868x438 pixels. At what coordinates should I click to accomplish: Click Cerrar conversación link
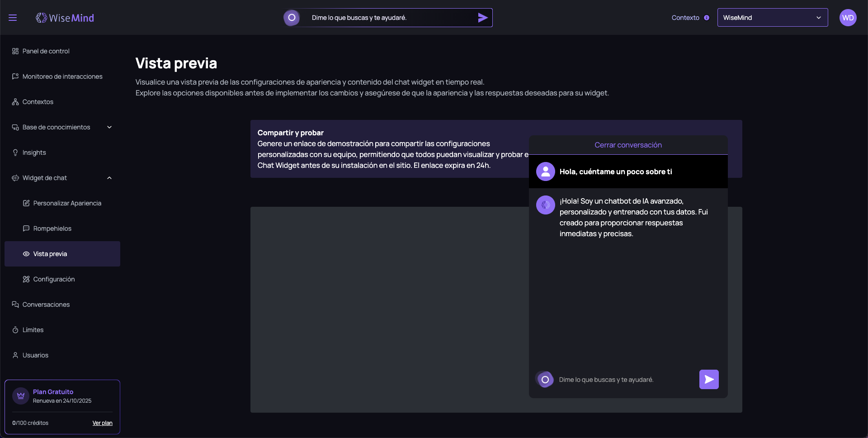[628, 145]
